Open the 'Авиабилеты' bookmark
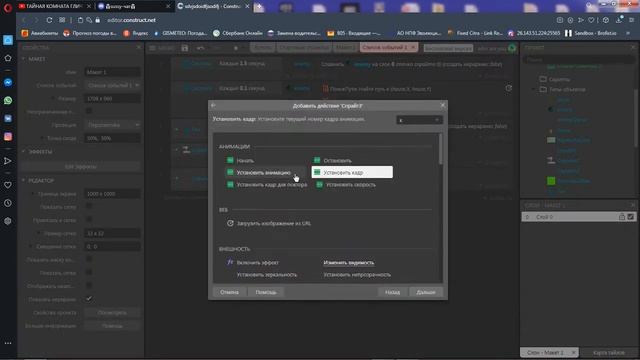Screen dimensions: 640x360 [40, 33]
